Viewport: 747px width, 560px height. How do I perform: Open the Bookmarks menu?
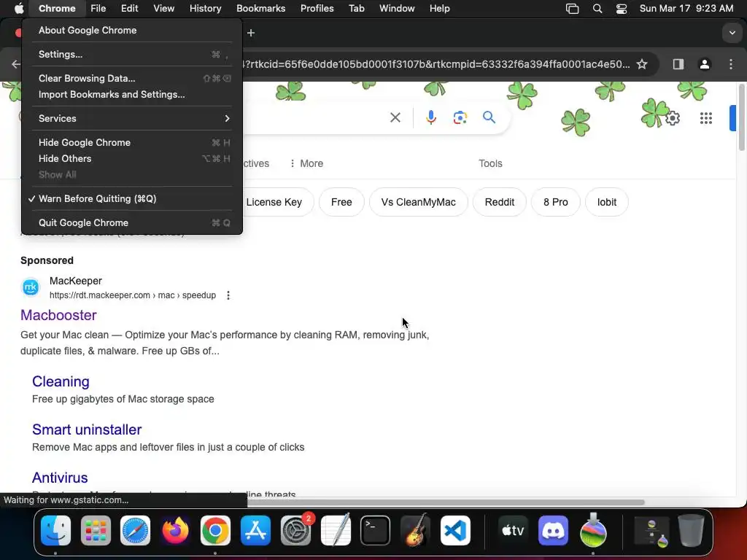pos(261,9)
